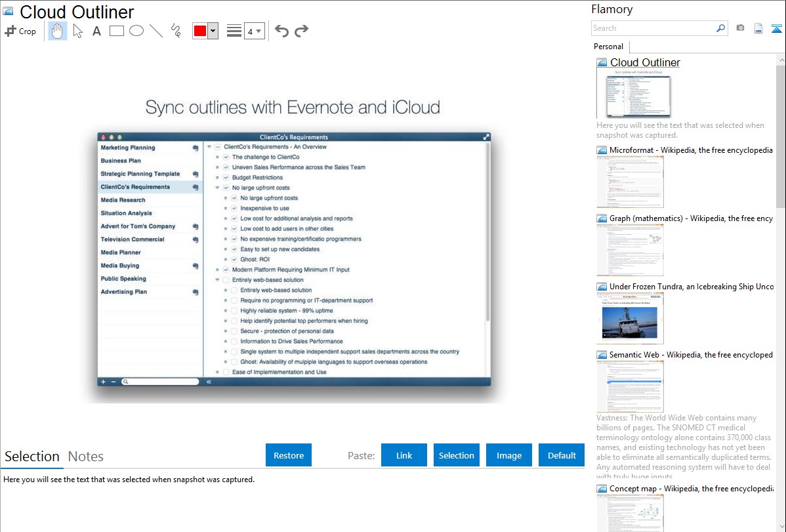Capture a snapshot with camera icon
The height and width of the screenshot is (532, 786).
click(740, 28)
